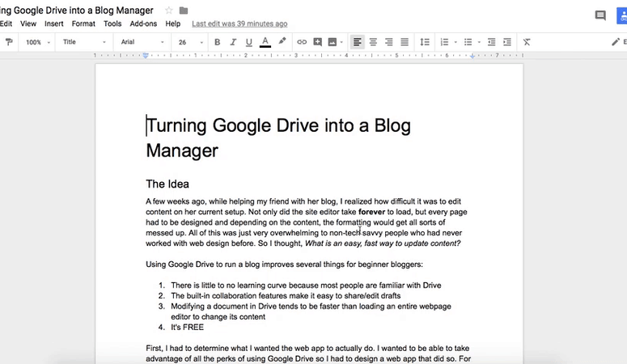The image size is (627, 364).
Task: Open the Arial font dropdown
Action: click(142, 42)
